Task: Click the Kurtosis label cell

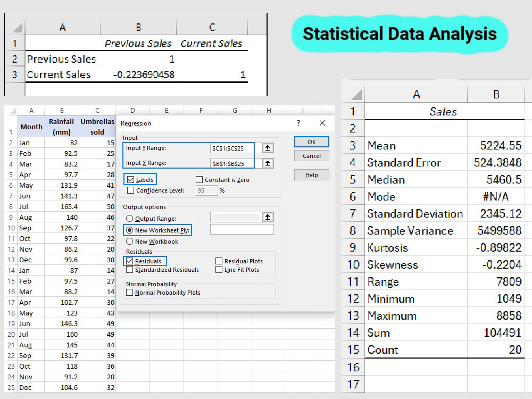Action: click(x=417, y=248)
